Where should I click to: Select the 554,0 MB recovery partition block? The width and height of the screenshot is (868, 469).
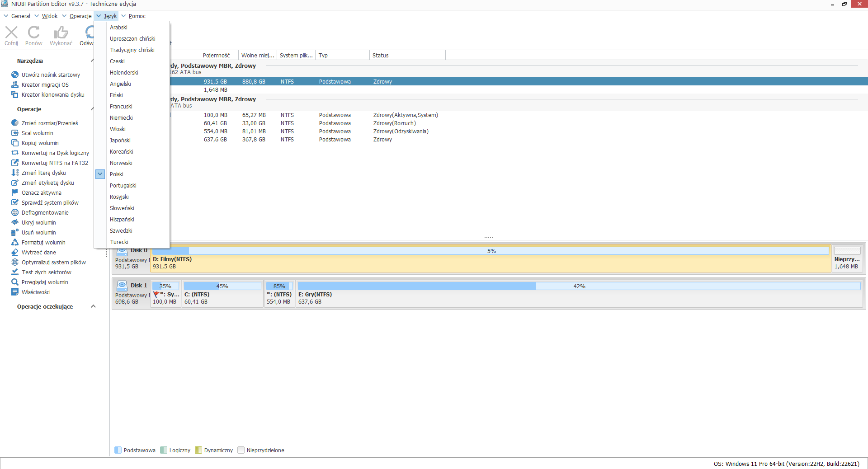coord(279,293)
